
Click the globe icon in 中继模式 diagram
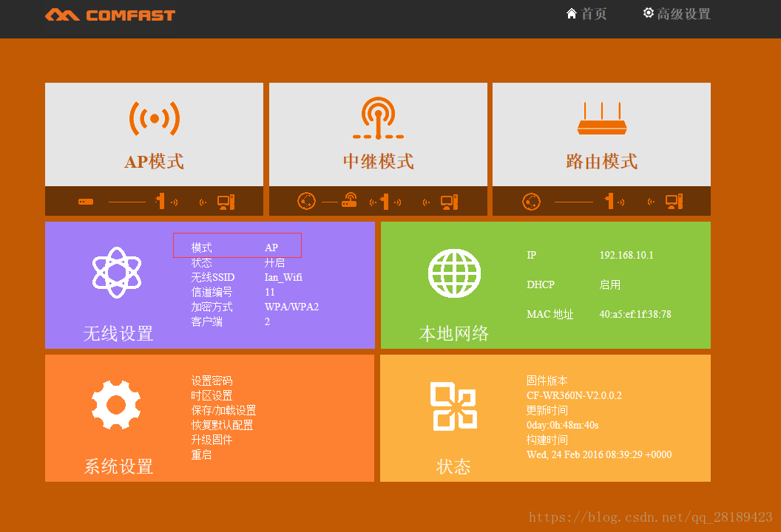click(x=306, y=202)
